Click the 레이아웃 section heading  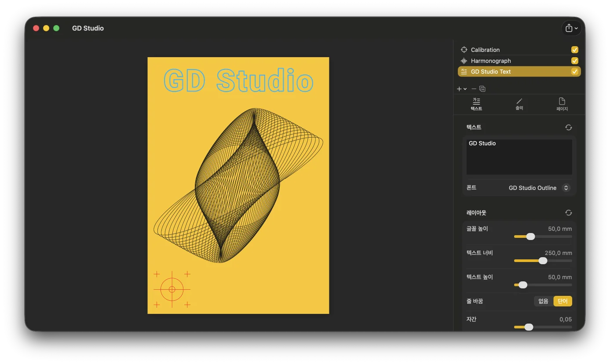click(x=476, y=213)
